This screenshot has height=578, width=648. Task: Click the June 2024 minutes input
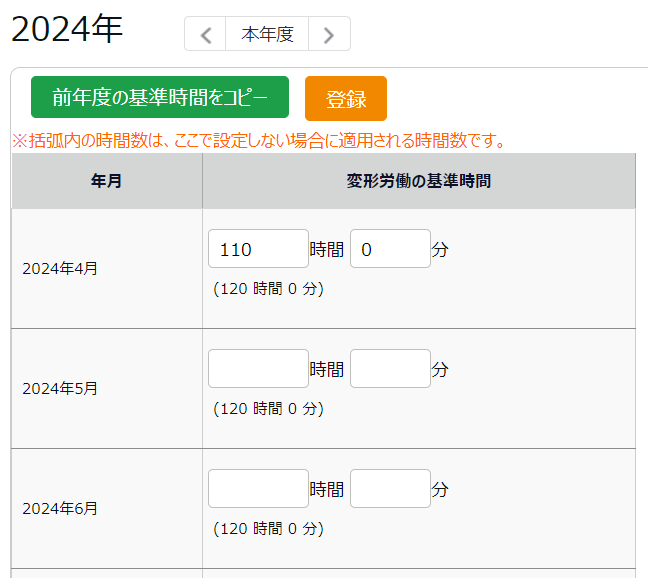[x=391, y=489]
